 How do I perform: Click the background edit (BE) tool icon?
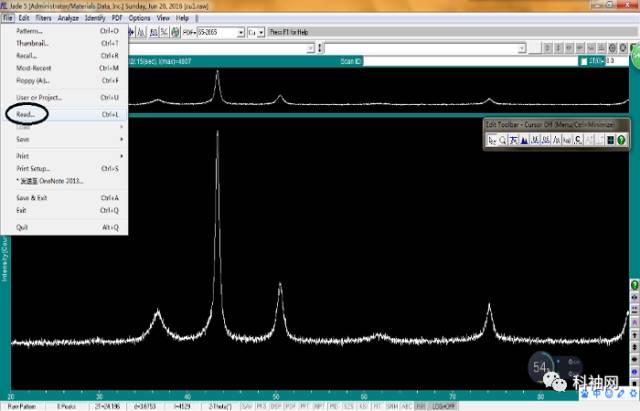coord(546,140)
